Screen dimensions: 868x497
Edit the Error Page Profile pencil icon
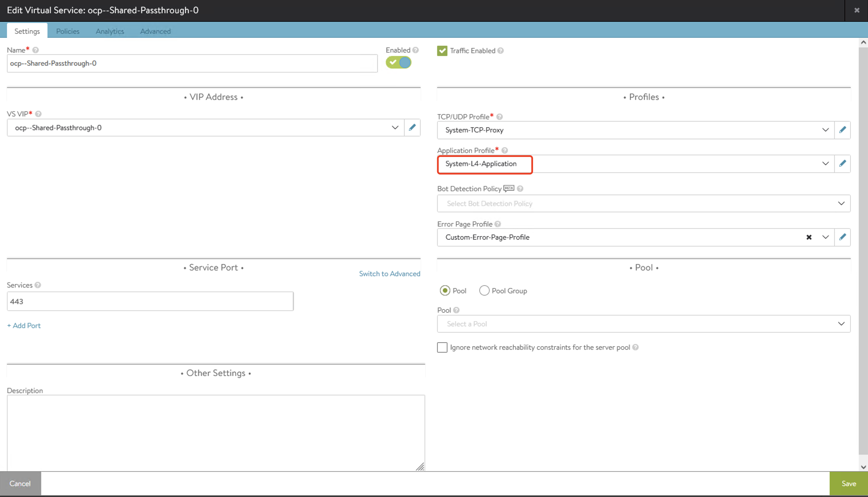click(842, 237)
